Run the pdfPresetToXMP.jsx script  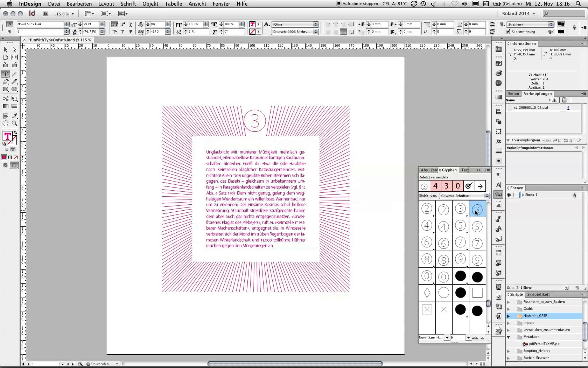[544, 344]
